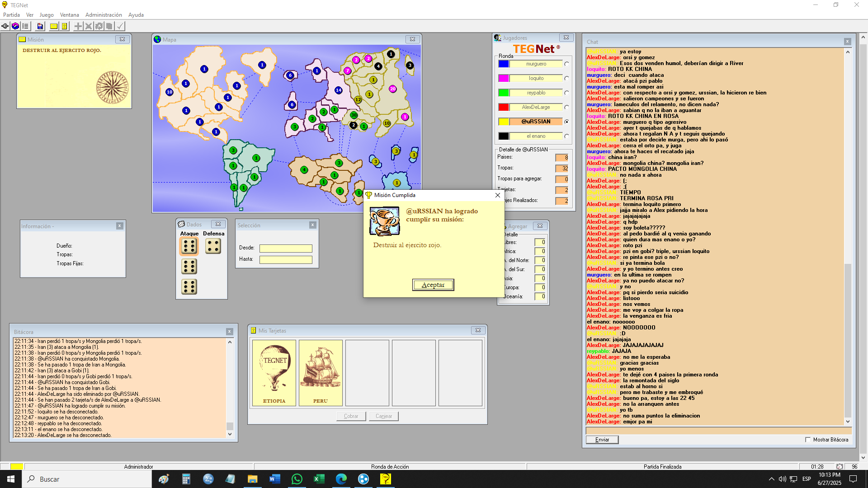Image resolution: width=868 pixels, height=488 pixels.
Task: Click the connect-to-server plug icon
Action: tap(5, 26)
